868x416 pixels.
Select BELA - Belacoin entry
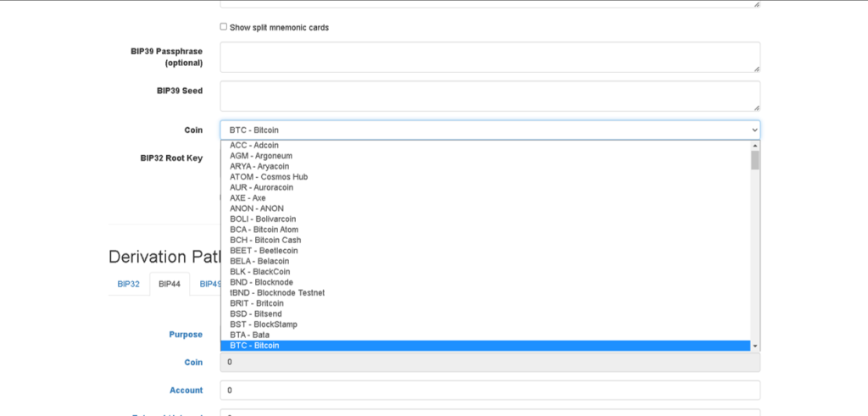point(486,261)
